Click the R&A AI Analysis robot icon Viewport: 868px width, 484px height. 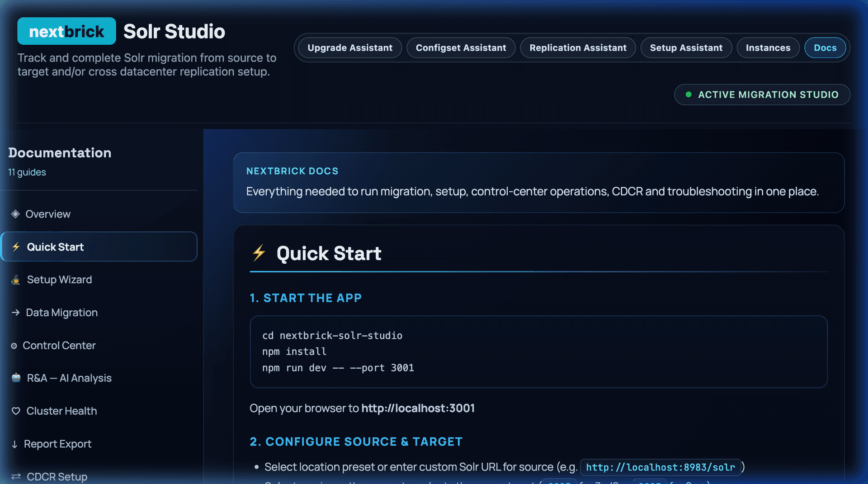(x=16, y=378)
